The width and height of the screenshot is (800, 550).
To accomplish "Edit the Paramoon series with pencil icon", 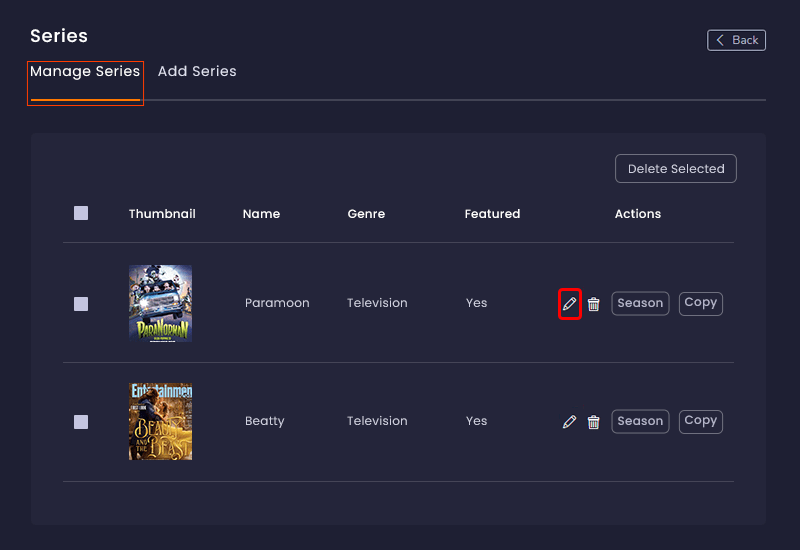I will (569, 303).
